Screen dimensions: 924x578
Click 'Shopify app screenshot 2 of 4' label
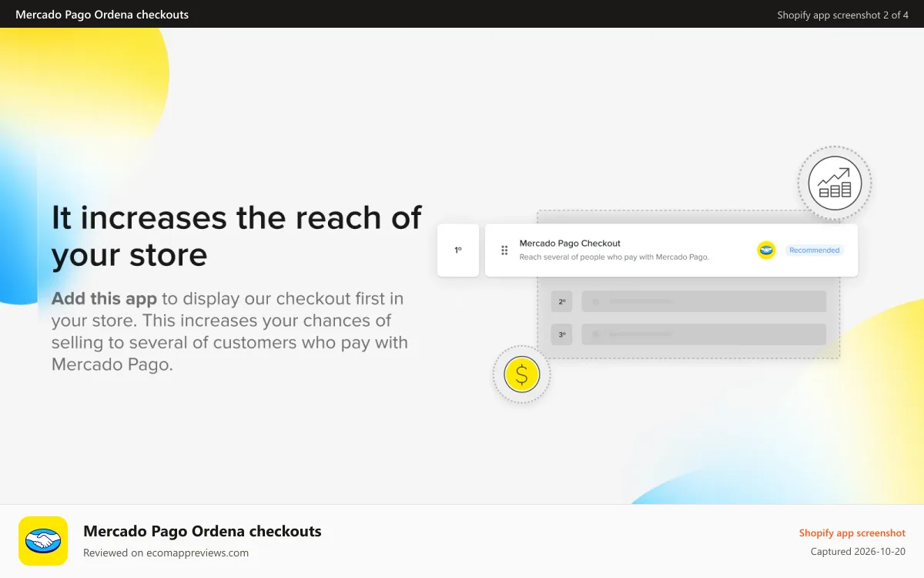tap(842, 15)
